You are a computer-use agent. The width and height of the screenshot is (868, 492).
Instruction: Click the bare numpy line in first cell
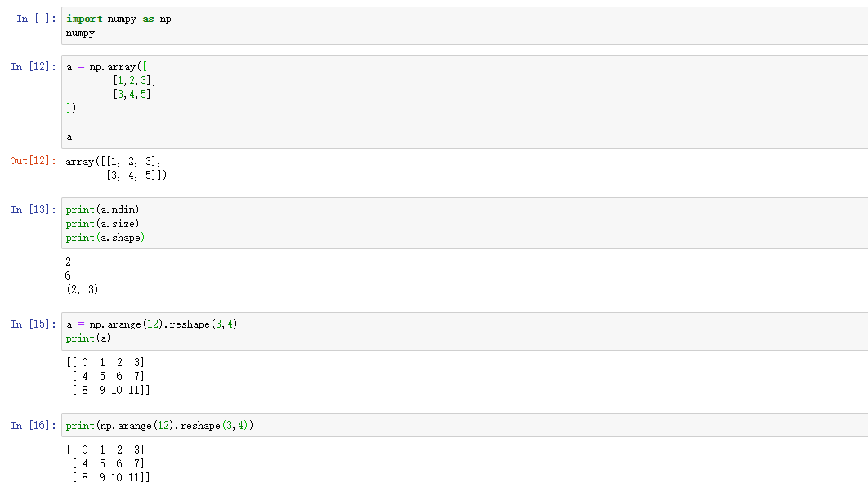click(80, 33)
